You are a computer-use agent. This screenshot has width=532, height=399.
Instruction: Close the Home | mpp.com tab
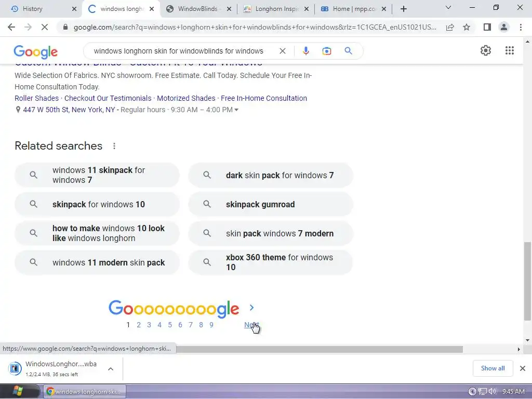click(384, 9)
